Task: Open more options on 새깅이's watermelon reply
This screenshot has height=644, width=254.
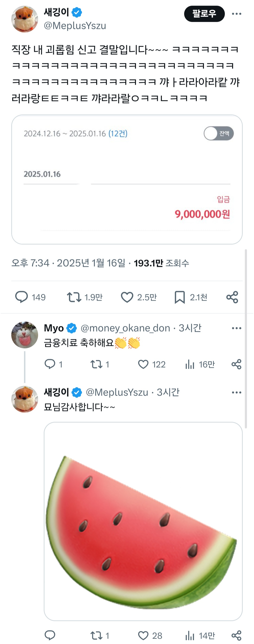Action: pyautogui.click(x=236, y=392)
